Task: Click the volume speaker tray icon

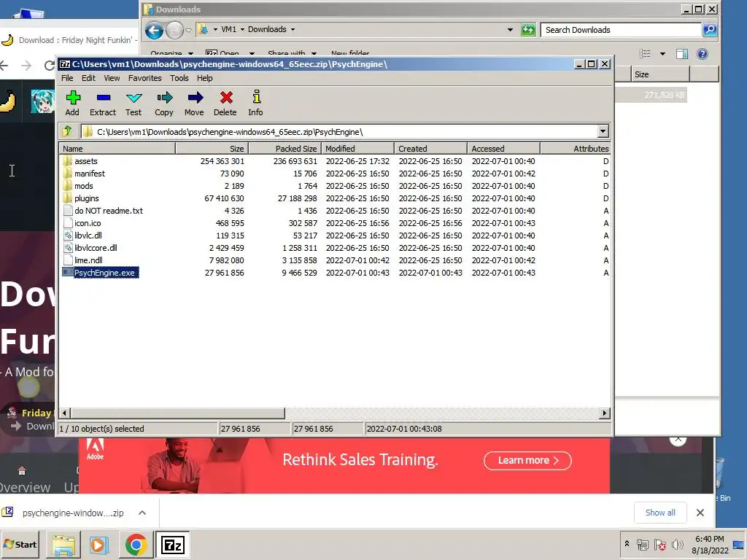Action: (x=676, y=544)
